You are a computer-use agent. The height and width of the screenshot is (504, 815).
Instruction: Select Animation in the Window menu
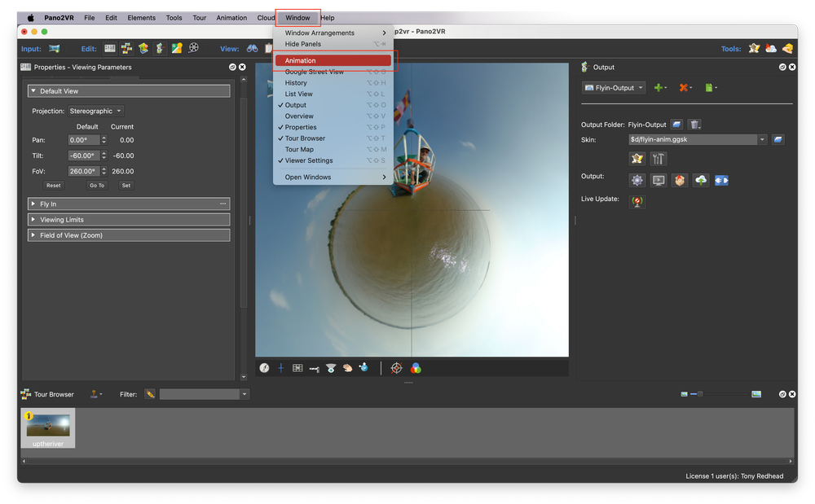pyautogui.click(x=333, y=60)
